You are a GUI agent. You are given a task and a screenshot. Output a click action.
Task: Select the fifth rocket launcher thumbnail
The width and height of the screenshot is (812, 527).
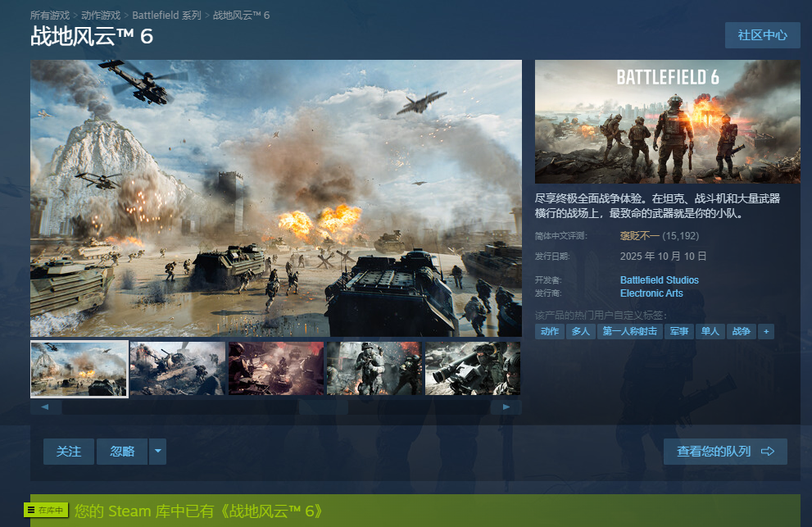[473, 369]
